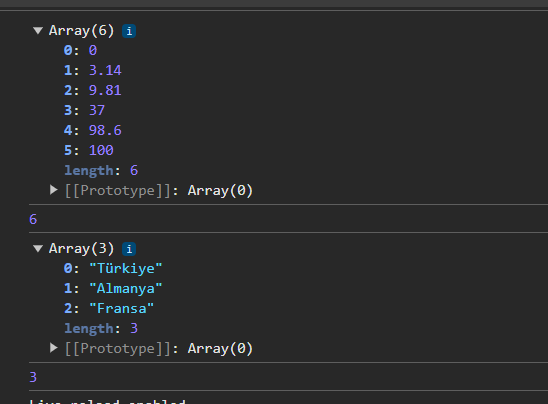This screenshot has height=404, width=548.
Task: Click the "Fransa" string entry
Action: (x=122, y=308)
